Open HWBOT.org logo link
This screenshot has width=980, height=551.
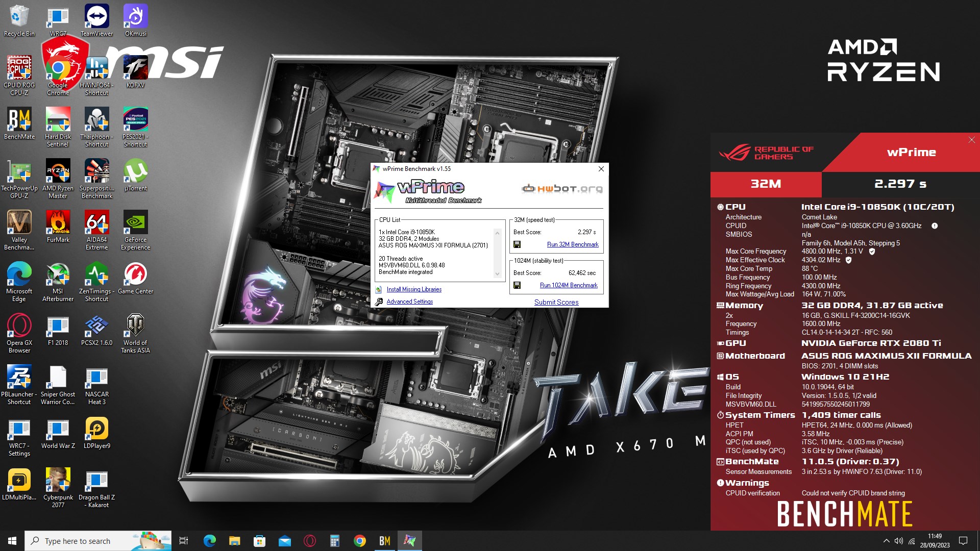[x=562, y=189]
